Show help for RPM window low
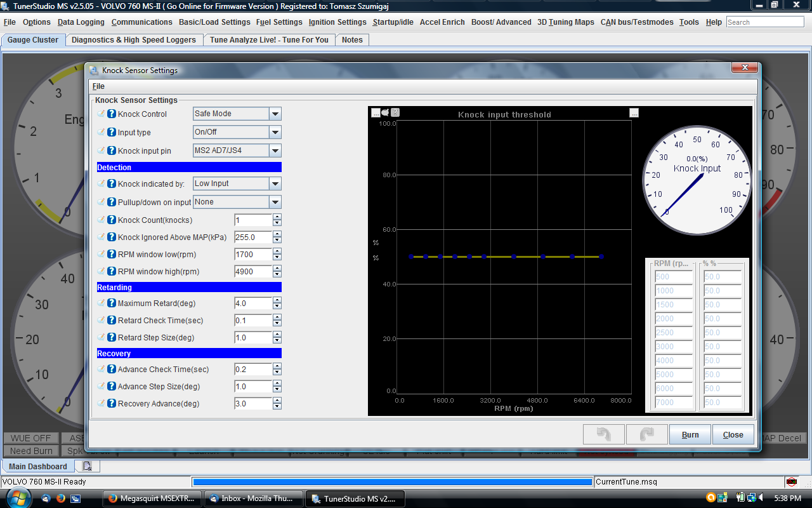 point(112,255)
